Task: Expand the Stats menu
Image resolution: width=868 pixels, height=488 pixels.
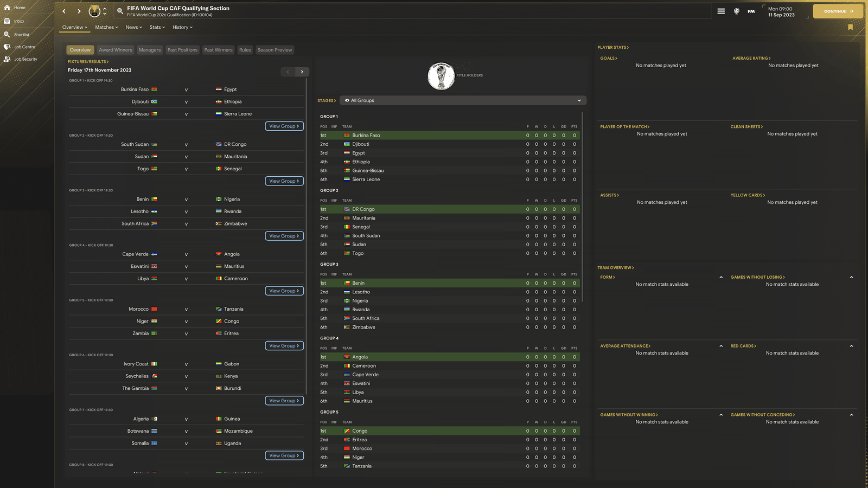Action: [157, 27]
